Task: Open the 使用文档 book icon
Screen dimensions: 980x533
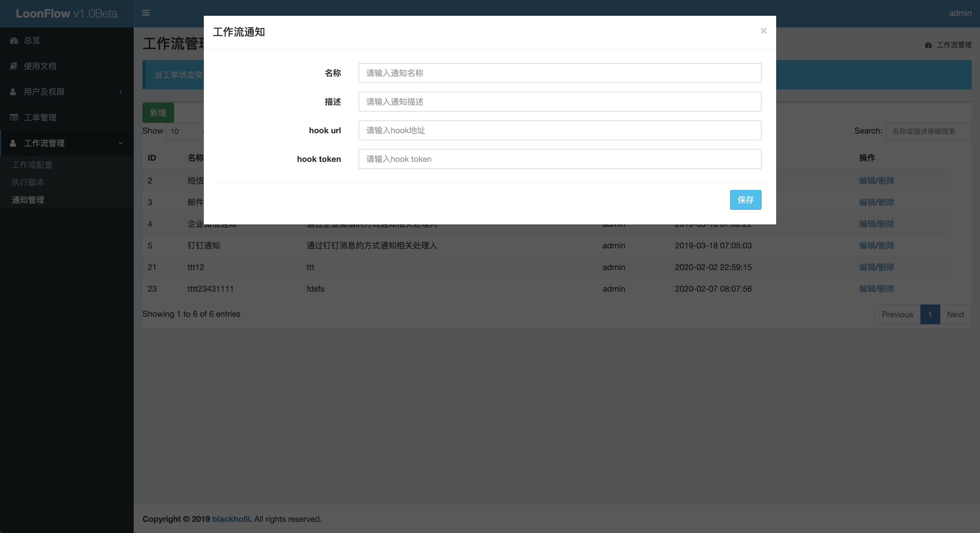Action: pyautogui.click(x=14, y=66)
